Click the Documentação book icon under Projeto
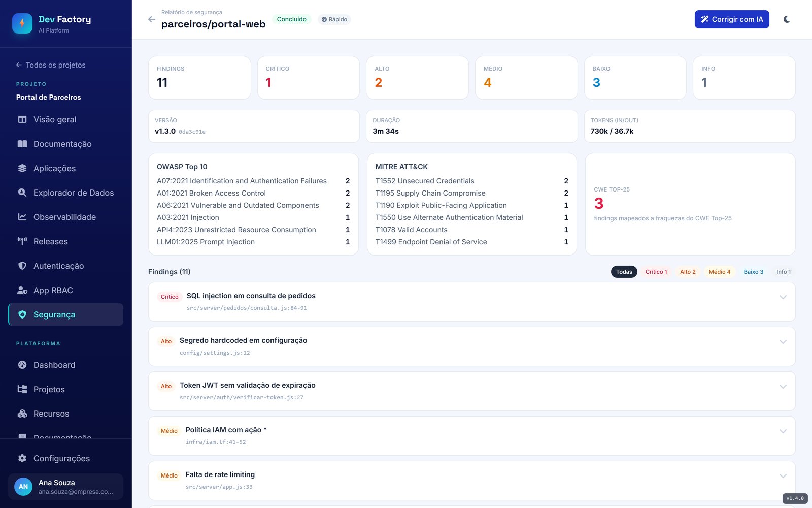The width and height of the screenshot is (812, 508). coord(22,144)
